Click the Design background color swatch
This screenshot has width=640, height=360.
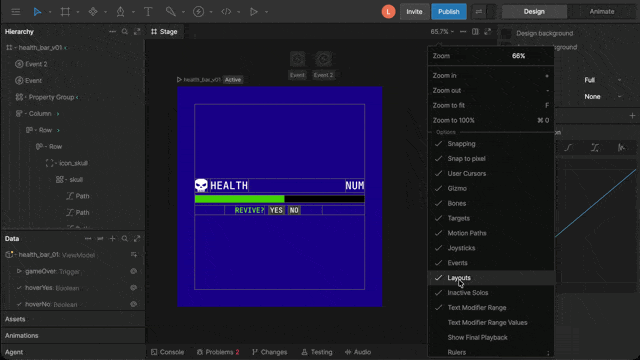pos(507,33)
